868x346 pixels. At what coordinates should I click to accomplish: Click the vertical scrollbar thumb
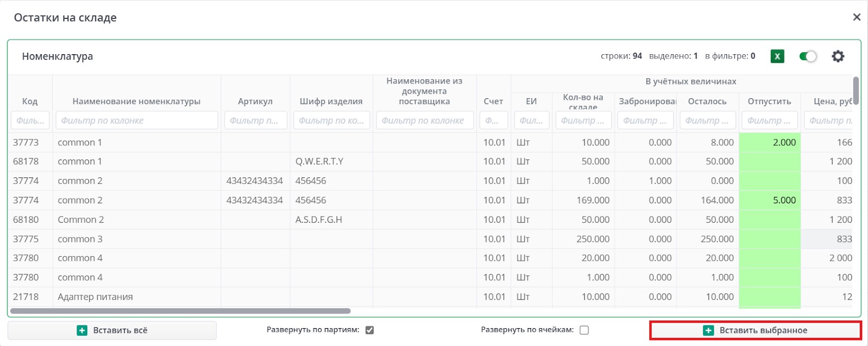[x=856, y=90]
